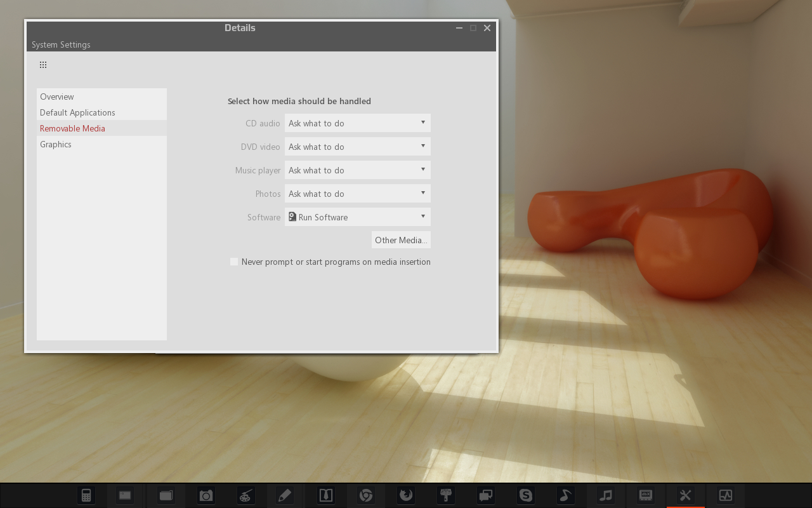The height and width of the screenshot is (508, 812).
Task: Open the file manager folder icon
Action: pyautogui.click(x=166, y=495)
